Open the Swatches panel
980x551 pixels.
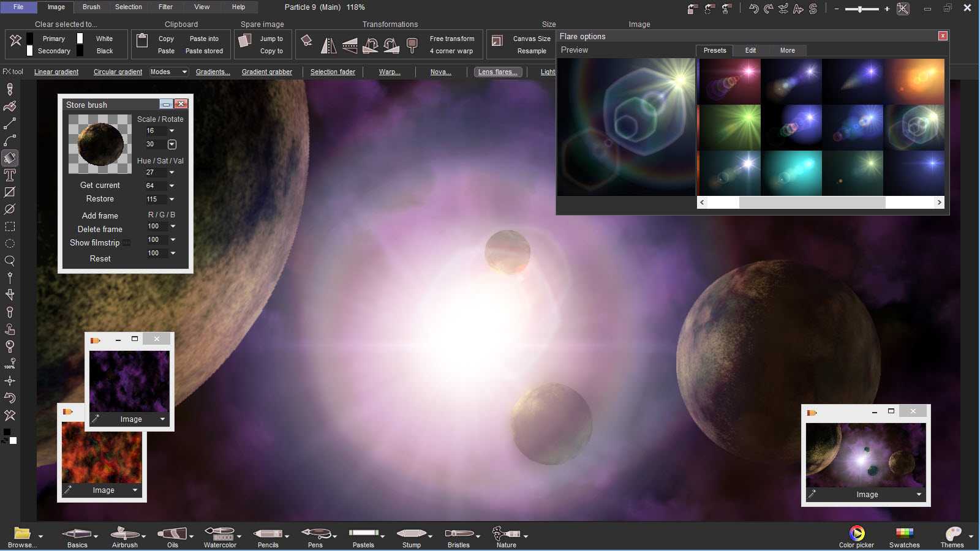tap(904, 534)
